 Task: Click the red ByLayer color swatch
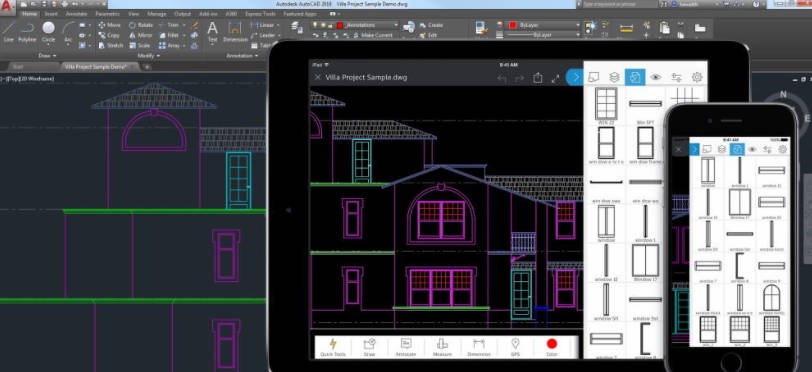click(513, 25)
